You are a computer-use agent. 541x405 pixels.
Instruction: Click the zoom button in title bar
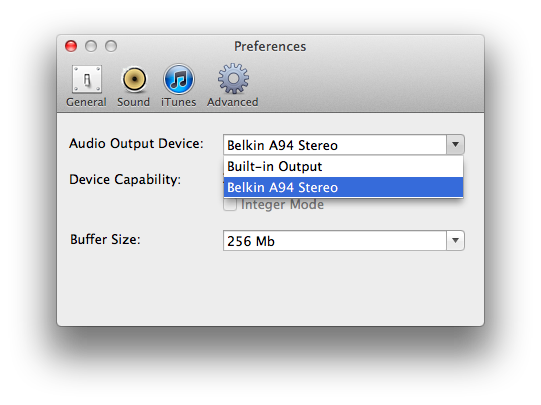(111, 46)
